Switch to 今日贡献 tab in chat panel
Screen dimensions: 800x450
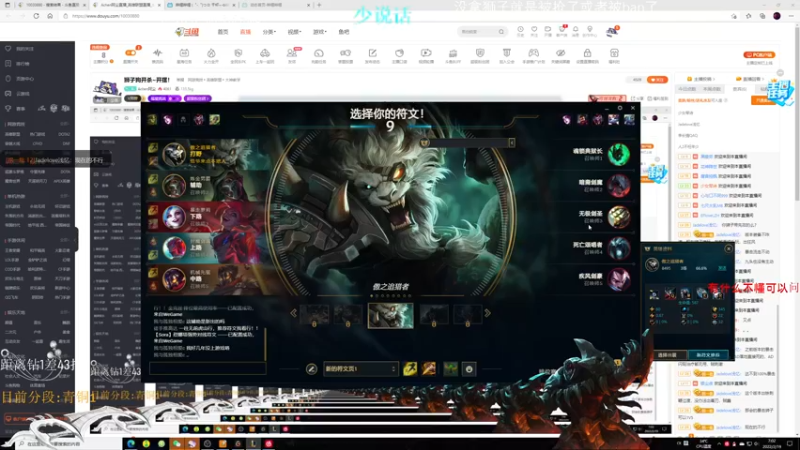coord(687,89)
